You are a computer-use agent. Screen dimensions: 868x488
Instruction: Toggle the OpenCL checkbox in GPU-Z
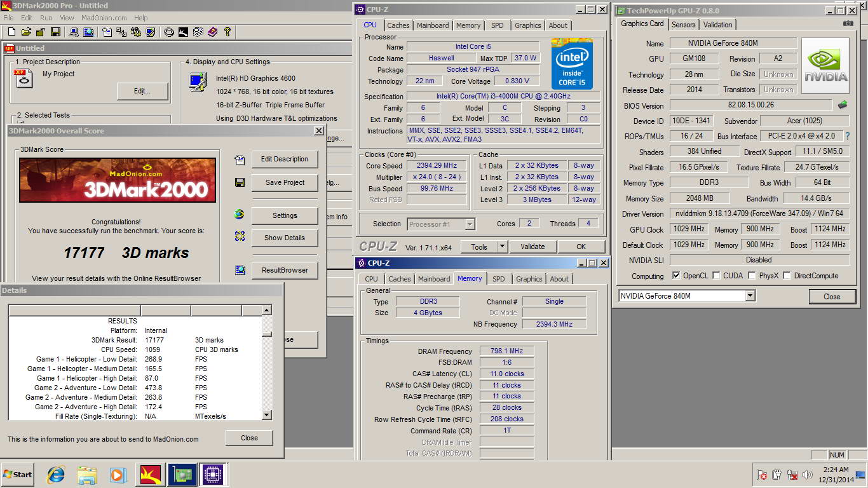[x=676, y=276]
